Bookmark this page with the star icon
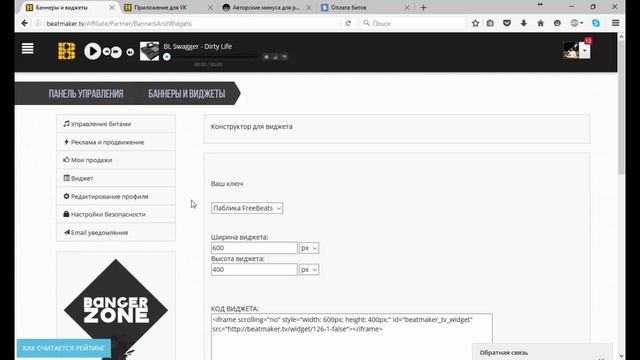The height and width of the screenshot is (360, 640). tap(475, 23)
